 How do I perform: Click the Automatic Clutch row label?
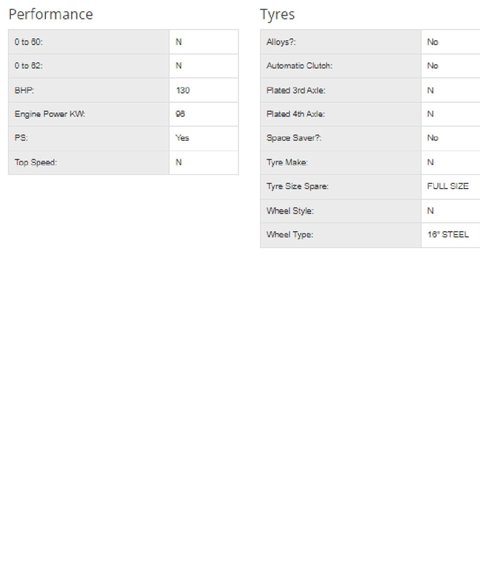coord(299,66)
